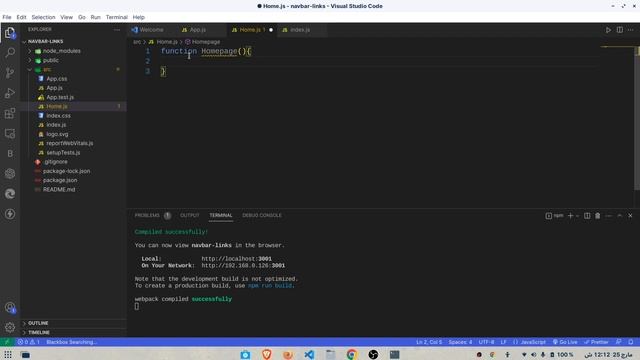Switch to the DEBUG CONSOLE panel tab

pyautogui.click(x=262, y=216)
